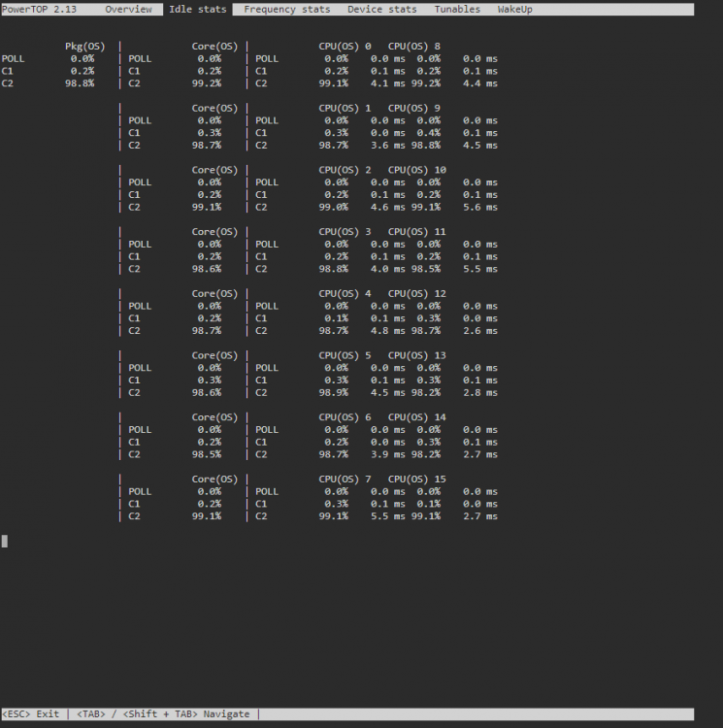Click the PowerTOP 2.13 title text

39,10
